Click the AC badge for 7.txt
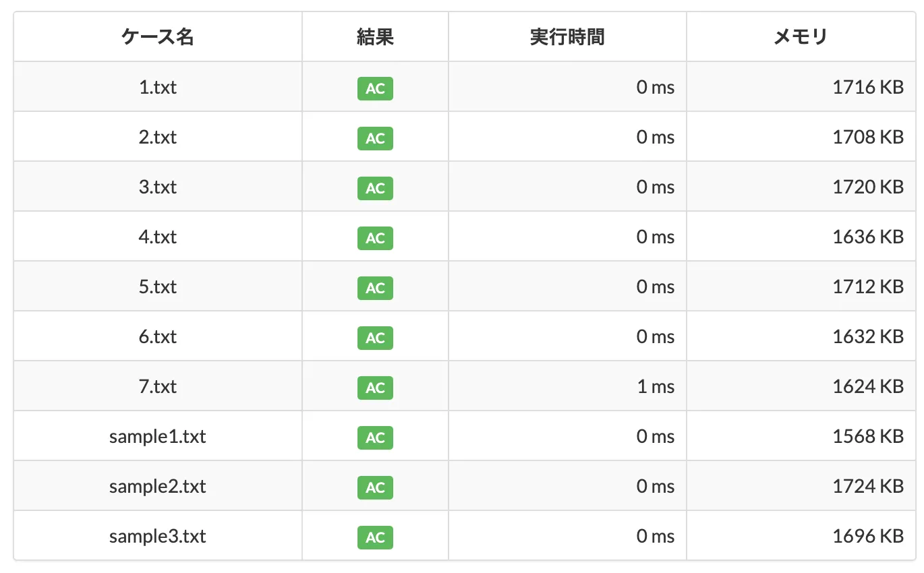 coord(375,388)
